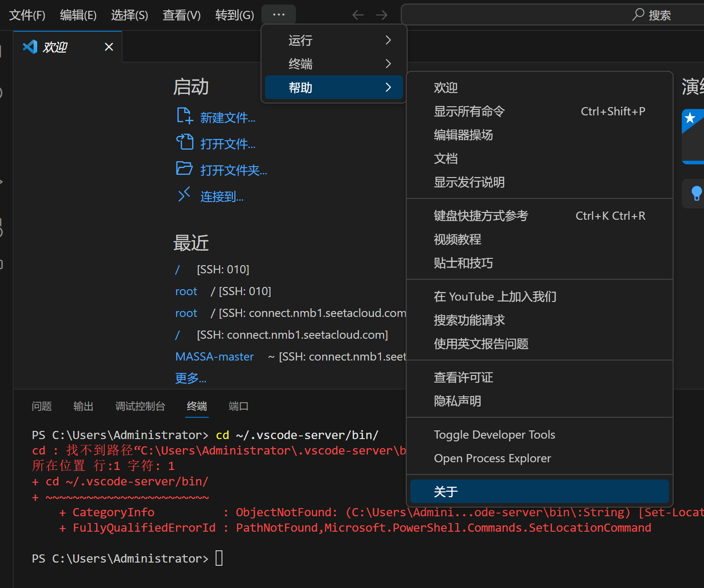
Task: Click the New File icon under 启动
Action: [184, 116]
